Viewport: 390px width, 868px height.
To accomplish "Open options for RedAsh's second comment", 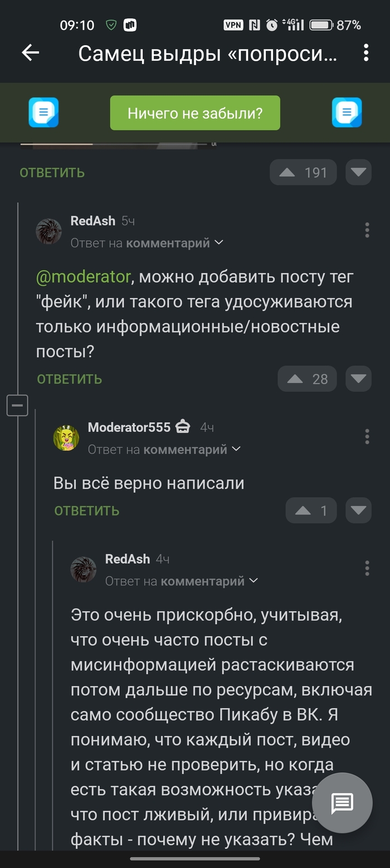I will click(x=367, y=568).
